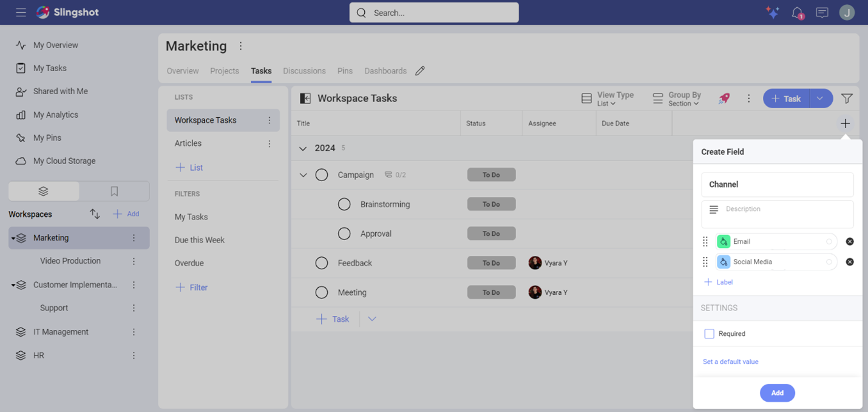This screenshot has width=868, height=412.
Task: Check the Required checkbox
Action: click(709, 334)
